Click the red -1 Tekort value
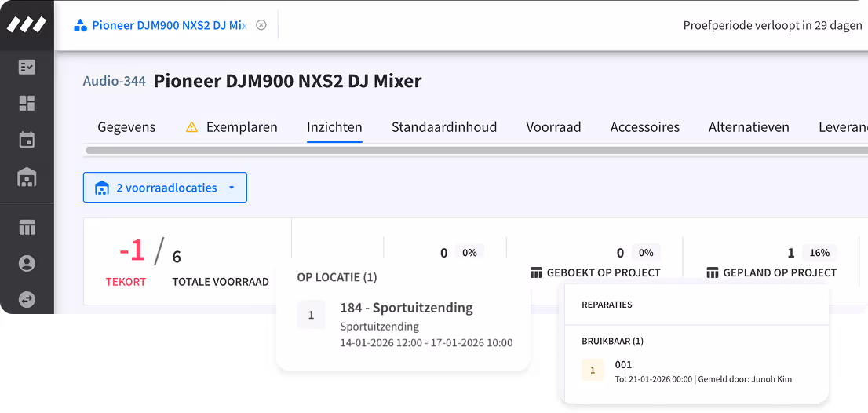The image size is (868, 413). coord(133,250)
